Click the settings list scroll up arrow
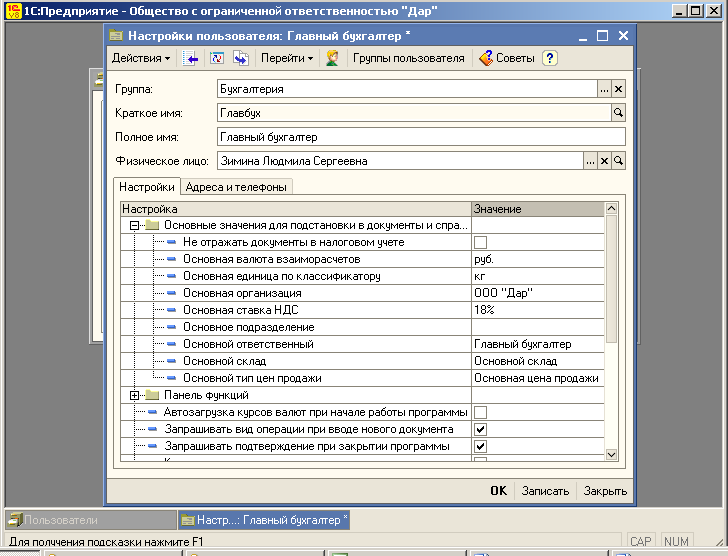728x556 pixels. (x=611, y=209)
